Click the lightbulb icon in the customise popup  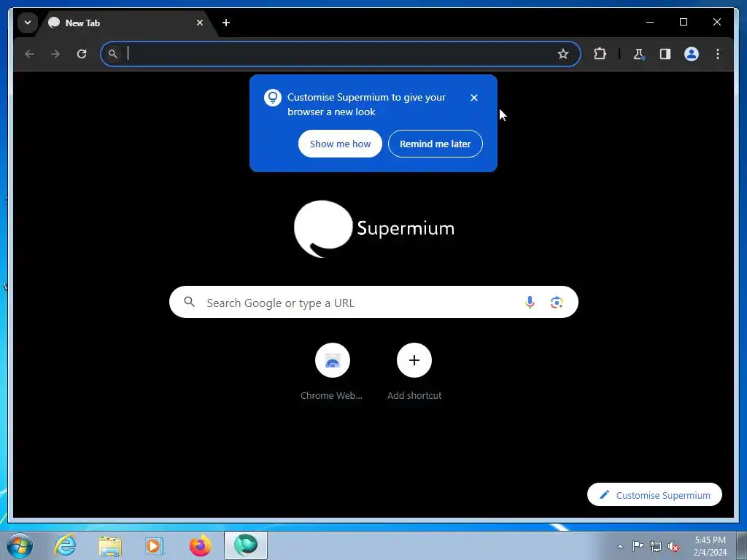pos(273,98)
